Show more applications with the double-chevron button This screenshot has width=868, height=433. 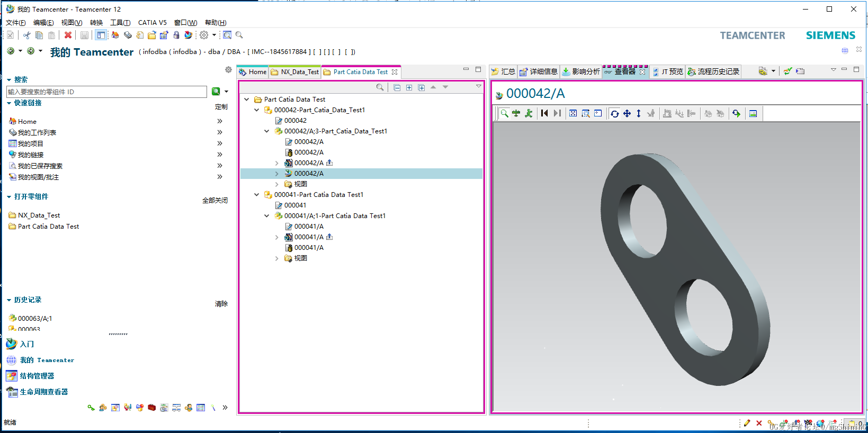point(225,408)
